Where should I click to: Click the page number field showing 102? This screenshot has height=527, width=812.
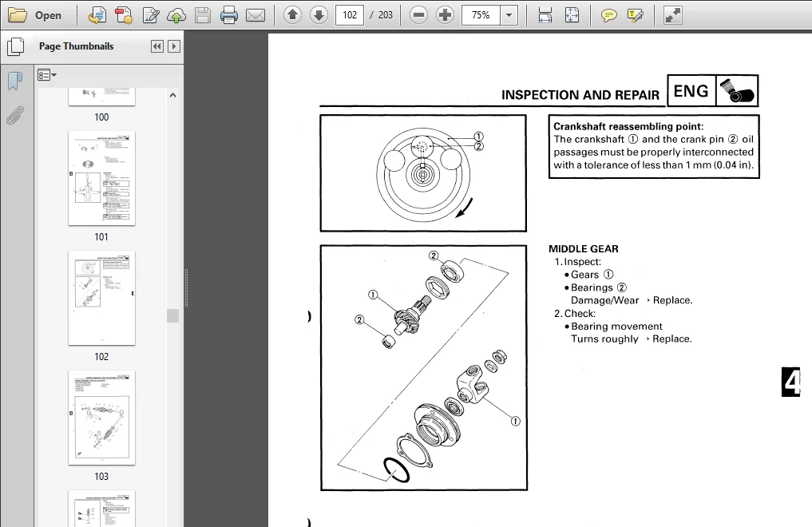(350, 15)
